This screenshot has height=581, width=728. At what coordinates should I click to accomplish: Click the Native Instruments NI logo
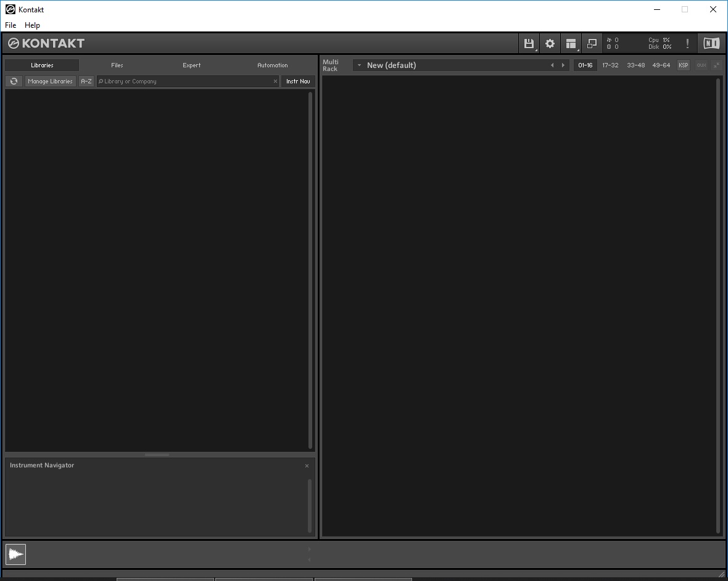[711, 43]
